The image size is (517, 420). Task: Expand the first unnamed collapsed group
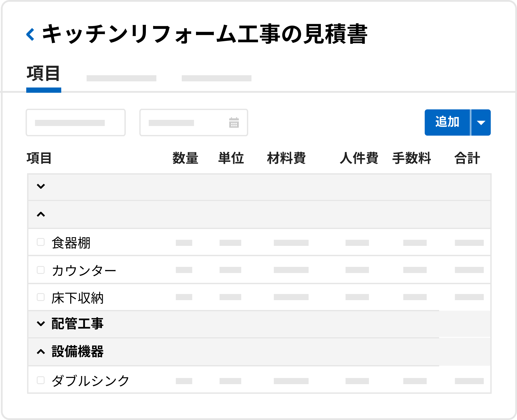click(x=41, y=186)
